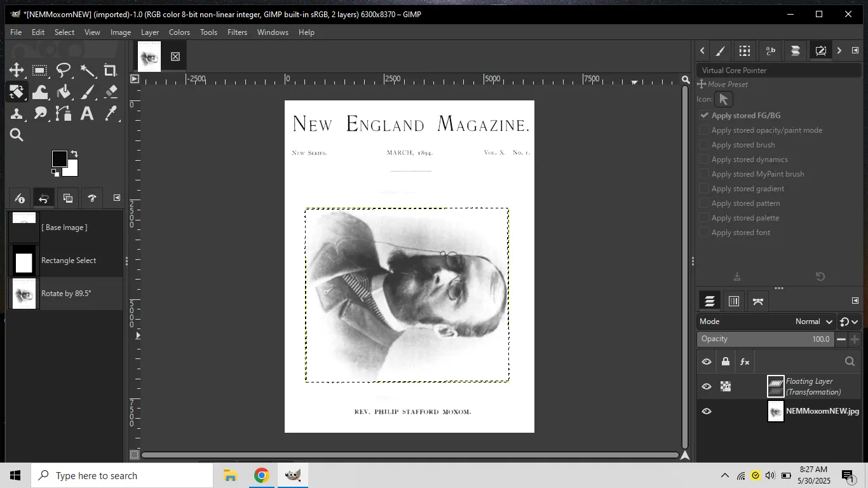The image size is (868, 488).
Task: Open the Undo History panel
Action: point(43,198)
